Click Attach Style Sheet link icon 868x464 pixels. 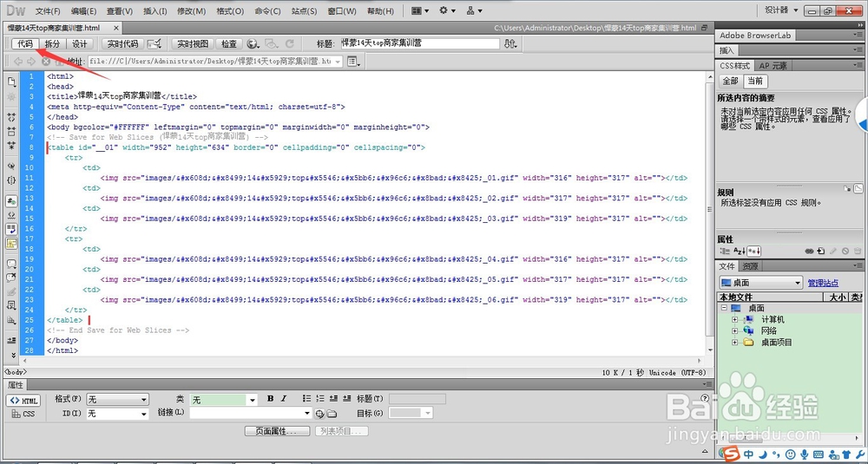[x=809, y=251]
